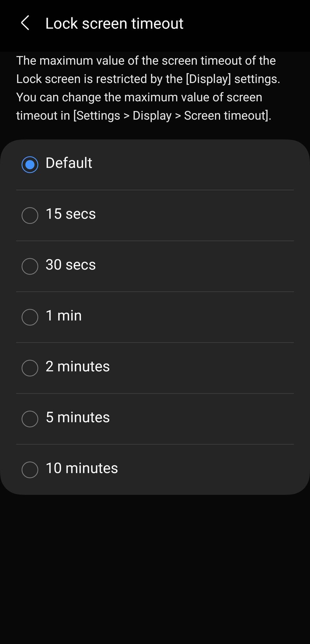Image resolution: width=310 pixels, height=644 pixels.
Task: Enable the 2 minutes radio button
Action: 30,368
